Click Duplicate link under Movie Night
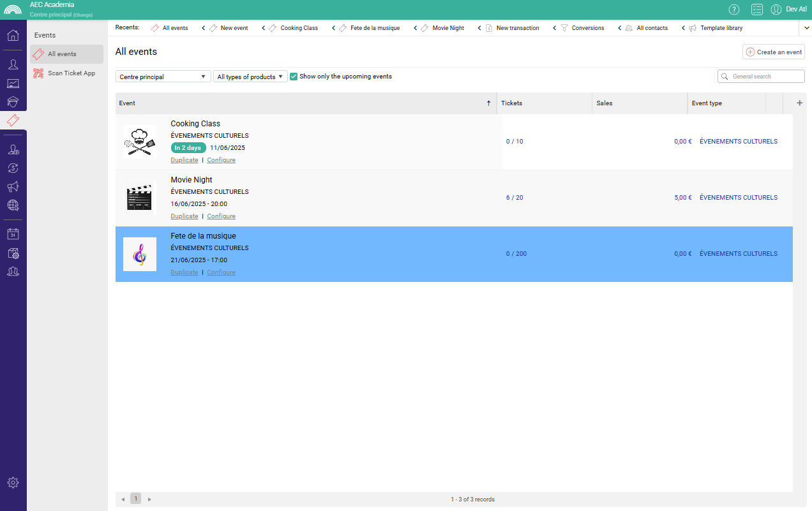812x511 pixels. [x=184, y=216]
